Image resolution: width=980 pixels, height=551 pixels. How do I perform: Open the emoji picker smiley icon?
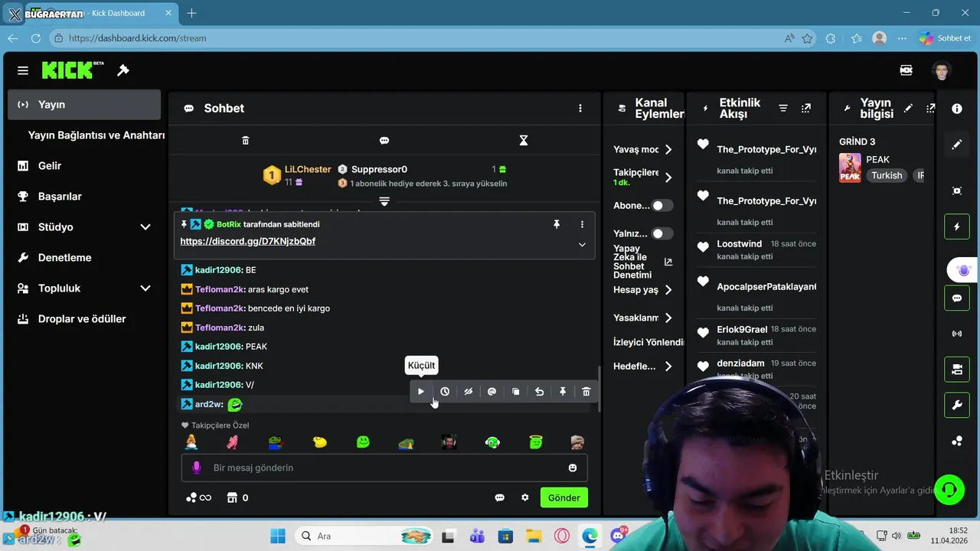pyautogui.click(x=573, y=468)
